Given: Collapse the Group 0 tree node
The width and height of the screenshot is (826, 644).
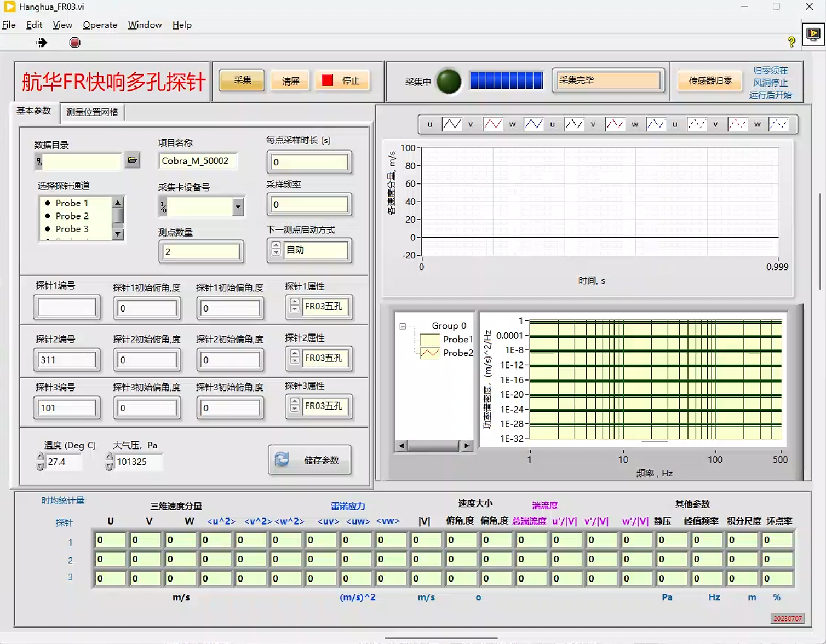Looking at the screenshot, I should 403,326.
